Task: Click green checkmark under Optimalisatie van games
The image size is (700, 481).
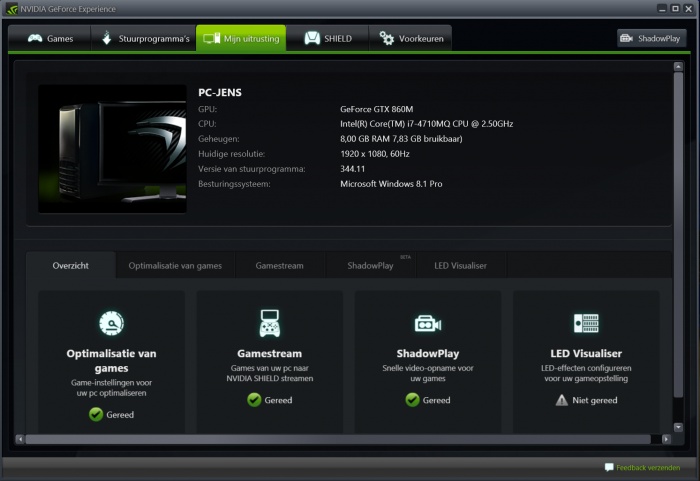Action: (x=96, y=414)
